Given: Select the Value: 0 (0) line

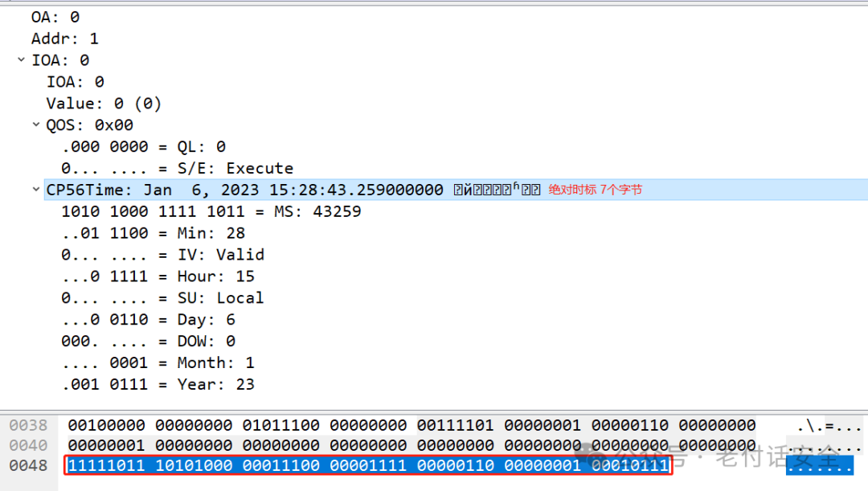Looking at the screenshot, I should (104, 104).
